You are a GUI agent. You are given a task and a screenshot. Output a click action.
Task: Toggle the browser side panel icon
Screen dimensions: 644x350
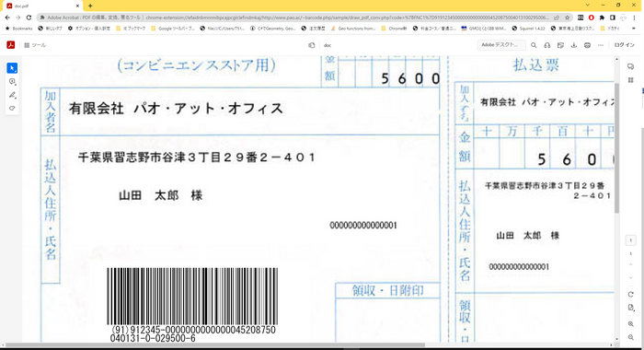[x=613, y=17]
